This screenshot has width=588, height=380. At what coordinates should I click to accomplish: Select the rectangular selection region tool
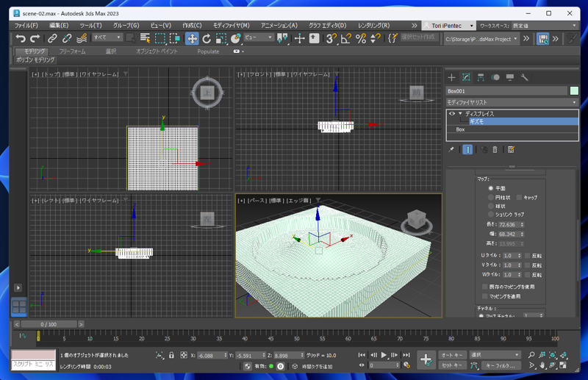point(160,38)
